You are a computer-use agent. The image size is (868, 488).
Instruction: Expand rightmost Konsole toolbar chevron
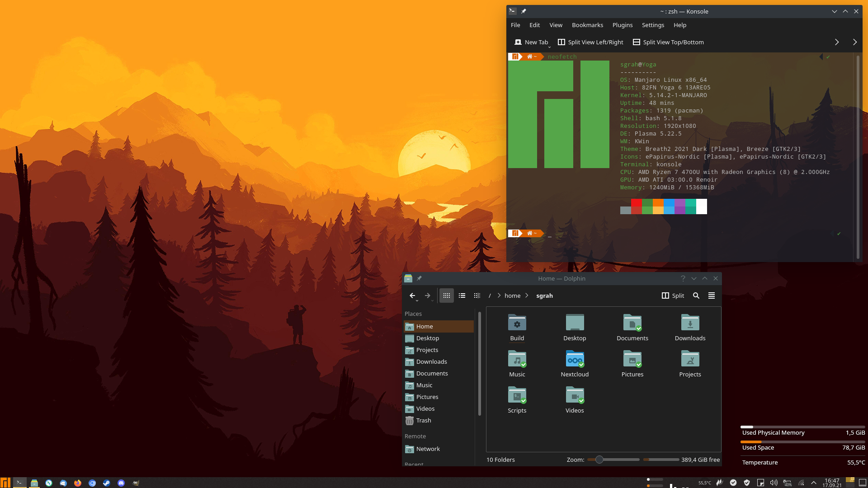[x=855, y=42]
